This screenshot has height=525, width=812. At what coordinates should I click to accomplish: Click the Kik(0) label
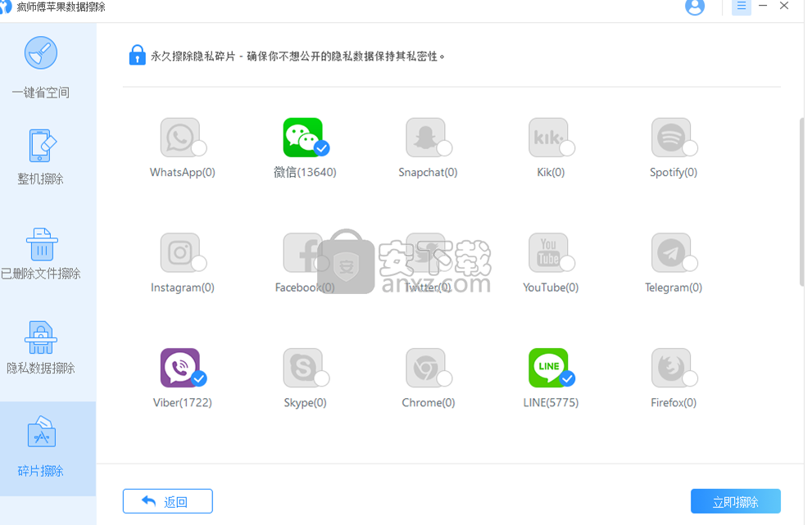[x=551, y=173]
